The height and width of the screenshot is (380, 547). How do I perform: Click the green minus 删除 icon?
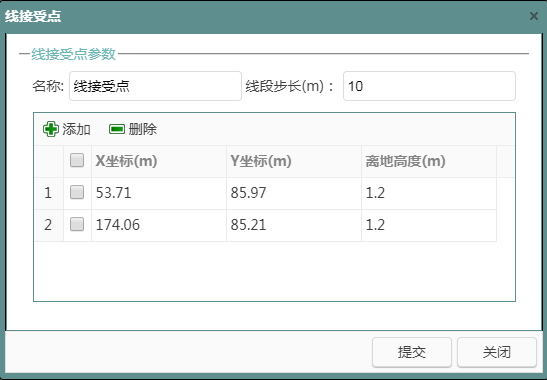point(117,129)
